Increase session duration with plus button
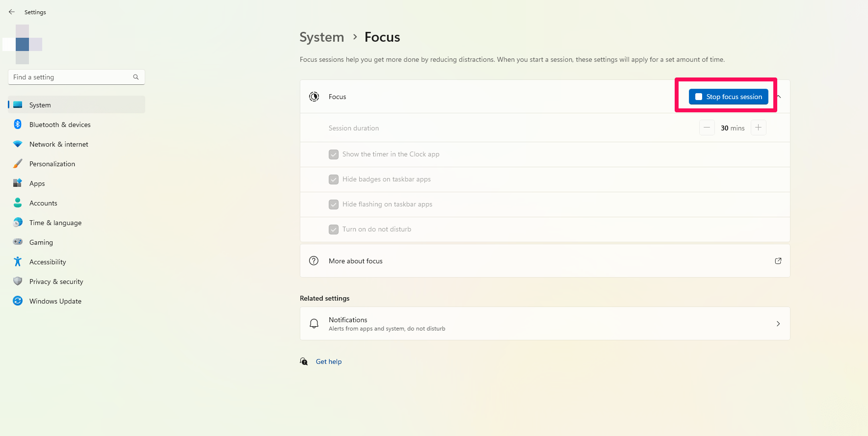The width and height of the screenshot is (868, 436). [x=758, y=128]
